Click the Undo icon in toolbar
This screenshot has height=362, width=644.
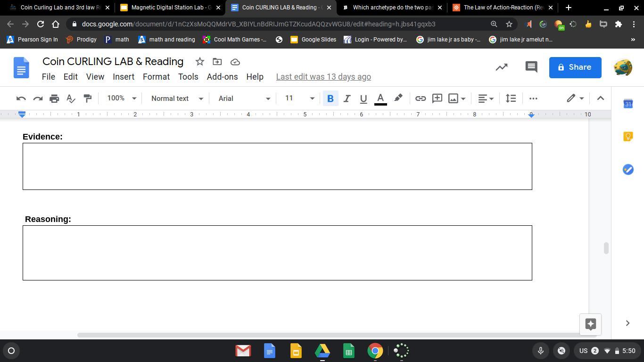21,99
